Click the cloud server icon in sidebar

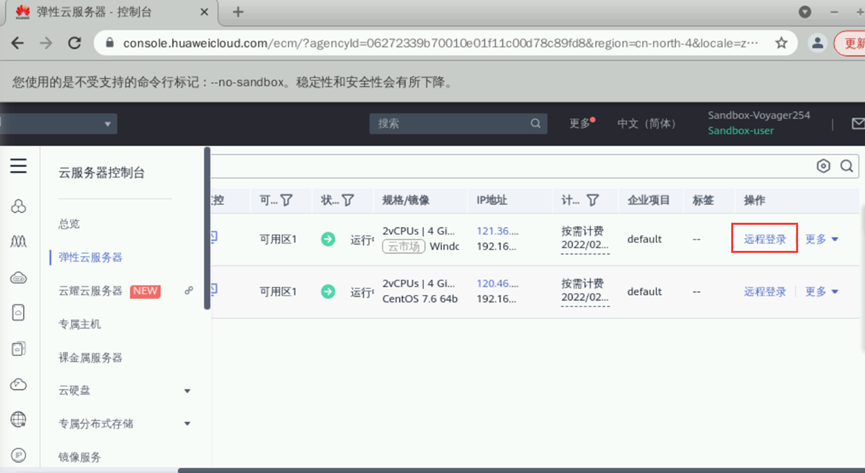click(x=18, y=278)
